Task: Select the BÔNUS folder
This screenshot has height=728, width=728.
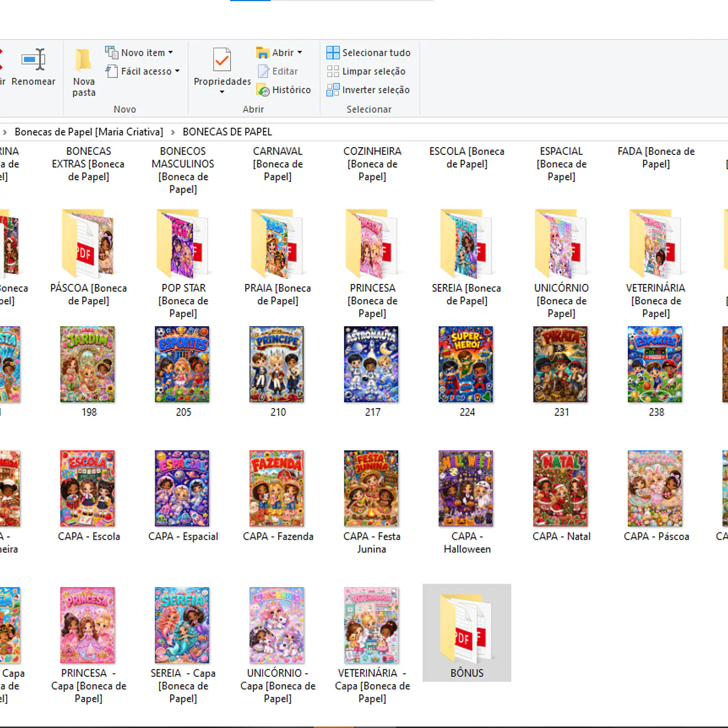Action: tap(466, 633)
